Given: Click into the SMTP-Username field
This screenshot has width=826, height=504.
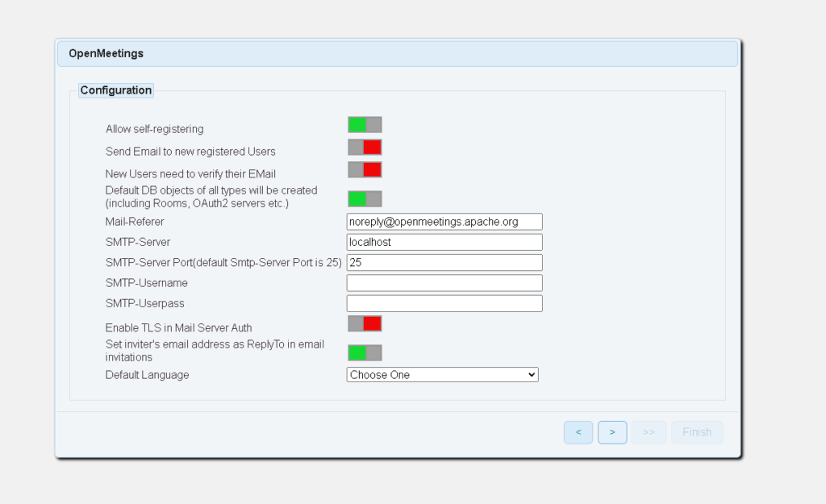Looking at the screenshot, I should (444, 283).
